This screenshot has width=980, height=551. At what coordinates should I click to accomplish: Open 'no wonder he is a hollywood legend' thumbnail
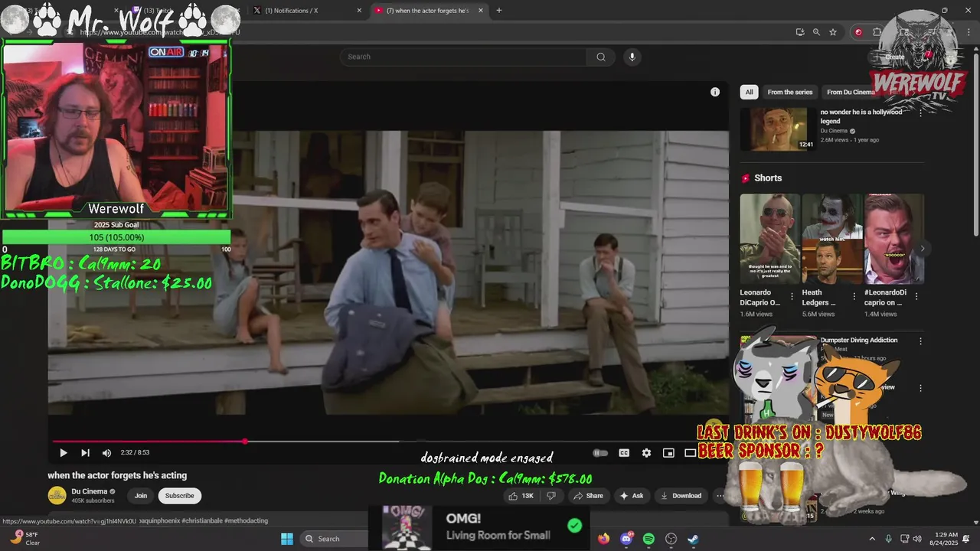click(x=778, y=129)
